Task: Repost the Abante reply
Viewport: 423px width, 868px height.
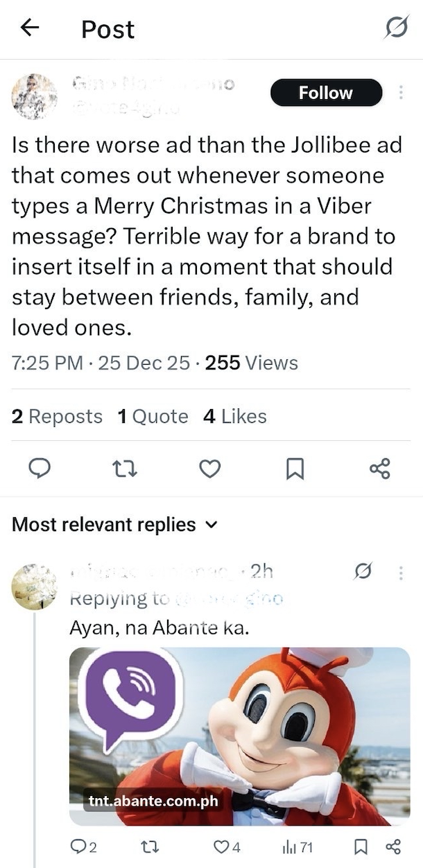Action: pos(148,847)
